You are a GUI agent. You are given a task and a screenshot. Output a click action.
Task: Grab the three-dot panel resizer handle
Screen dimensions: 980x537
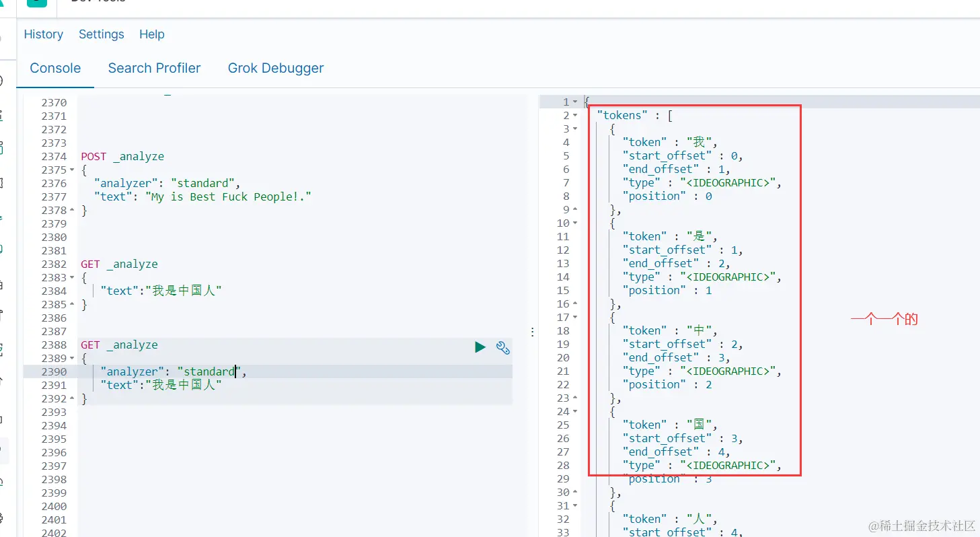coord(532,332)
